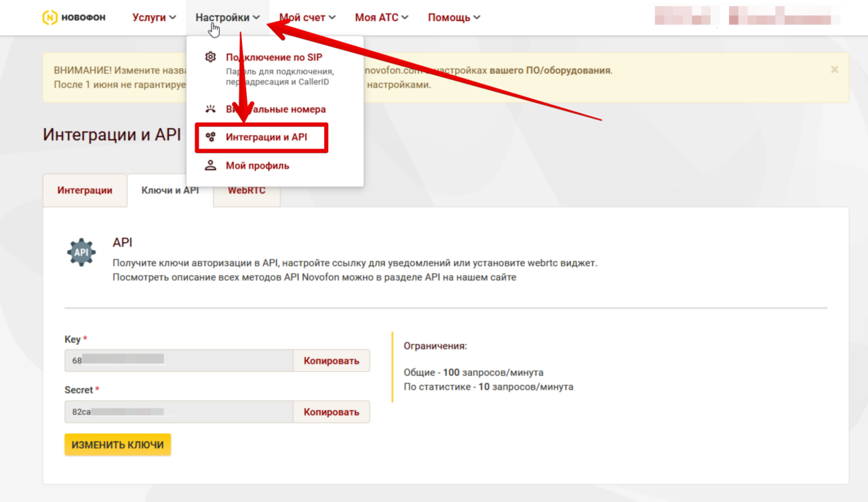
Task: Open the Услуги menu
Action: [x=154, y=18]
